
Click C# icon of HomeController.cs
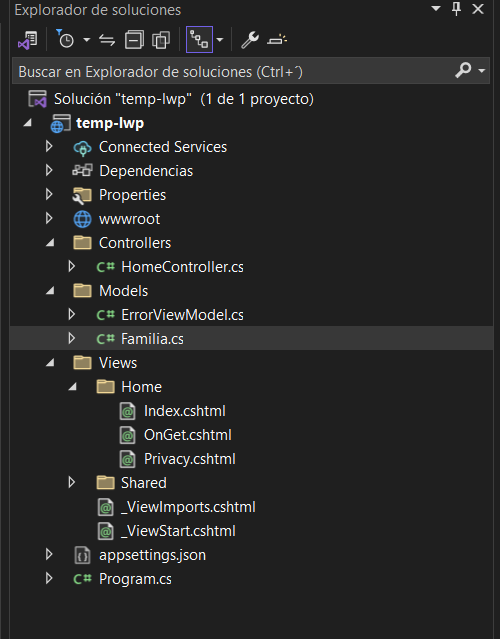click(105, 267)
